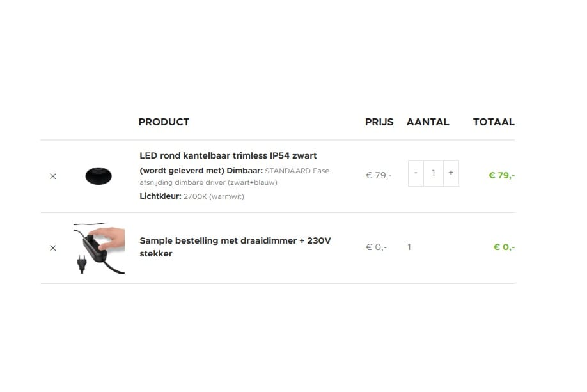This screenshot has width=587, height=392.
Task: Click the black LED spot thumbnail
Action: (98, 175)
